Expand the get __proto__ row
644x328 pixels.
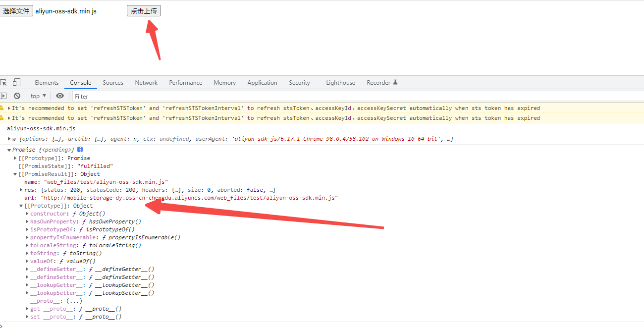(27, 309)
